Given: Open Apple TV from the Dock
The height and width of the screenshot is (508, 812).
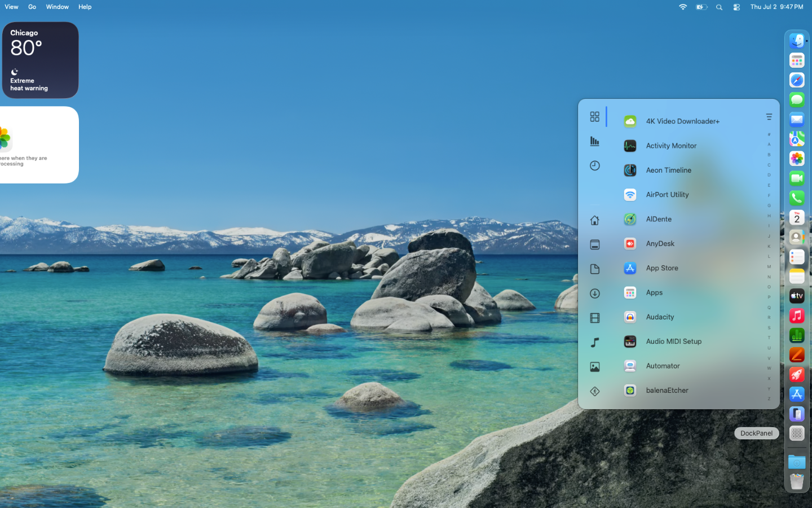Looking at the screenshot, I should point(797,296).
